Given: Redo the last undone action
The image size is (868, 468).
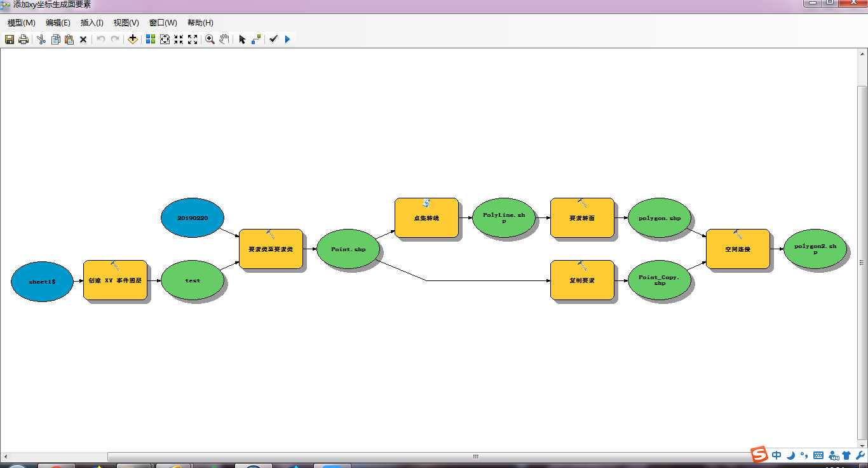Looking at the screenshot, I should click(x=115, y=39).
